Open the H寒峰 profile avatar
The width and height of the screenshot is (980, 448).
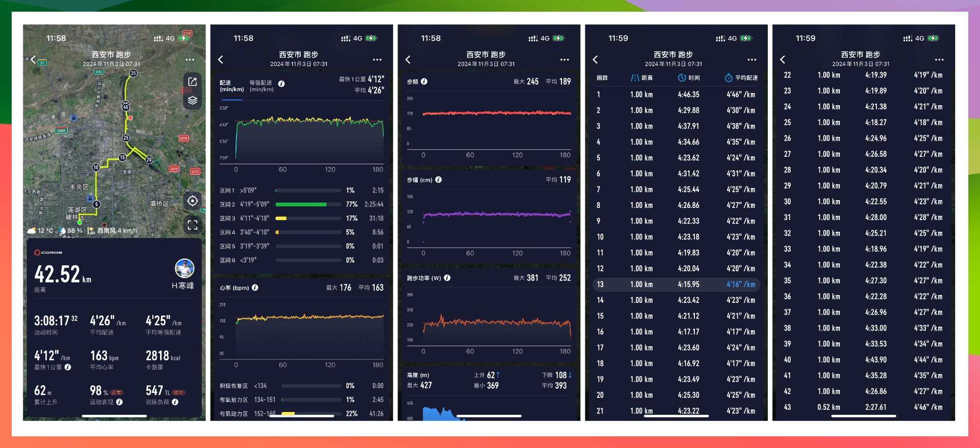coord(184,269)
